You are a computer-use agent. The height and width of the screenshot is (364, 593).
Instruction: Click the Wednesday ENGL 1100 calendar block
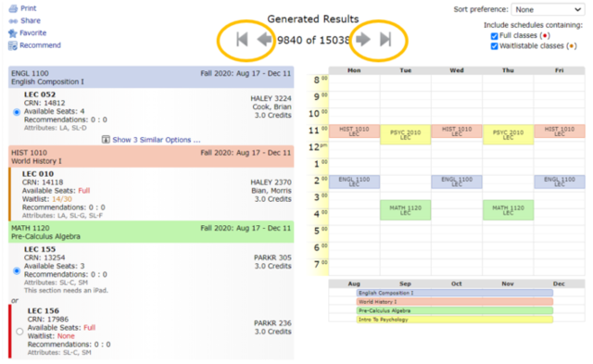(x=457, y=182)
